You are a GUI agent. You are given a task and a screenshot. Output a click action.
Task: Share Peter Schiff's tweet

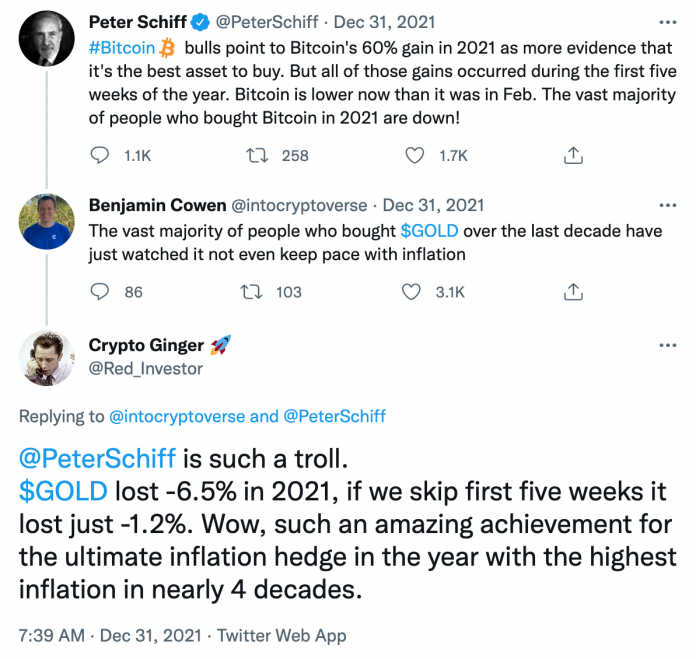tap(573, 155)
